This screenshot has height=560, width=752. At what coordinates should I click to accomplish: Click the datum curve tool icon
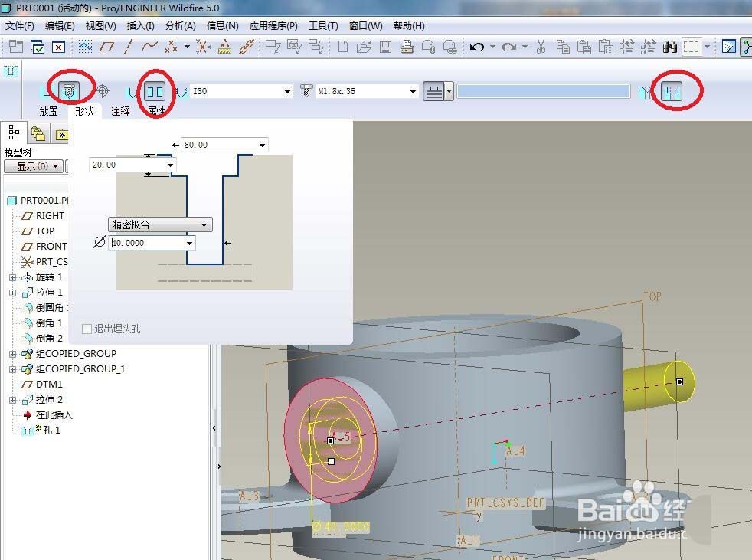coord(149,47)
